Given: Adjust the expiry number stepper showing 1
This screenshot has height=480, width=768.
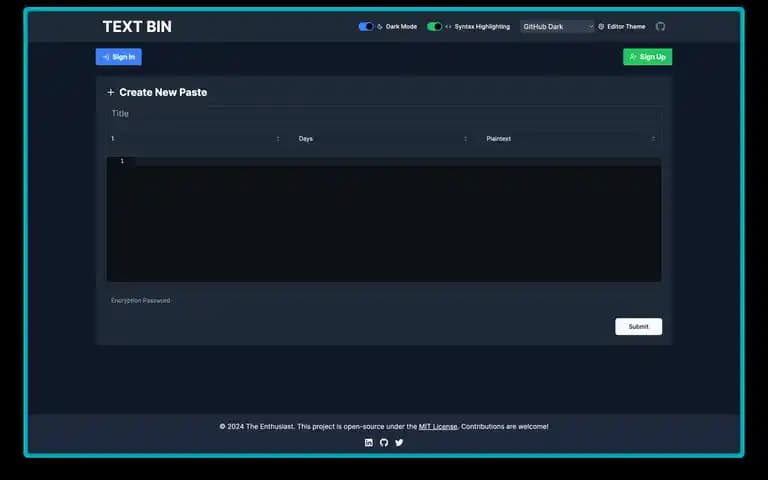Looking at the screenshot, I should click(195, 139).
